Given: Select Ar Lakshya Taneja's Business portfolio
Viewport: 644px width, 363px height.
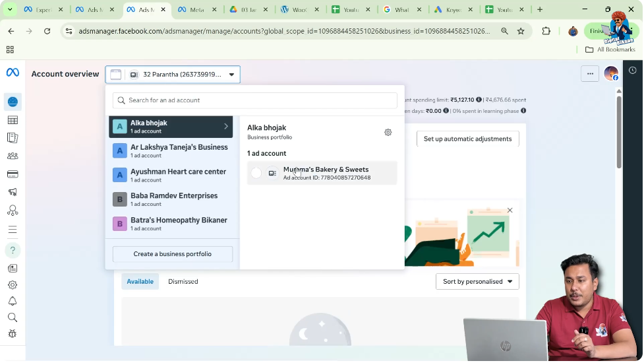Looking at the screenshot, I should pos(171,151).
